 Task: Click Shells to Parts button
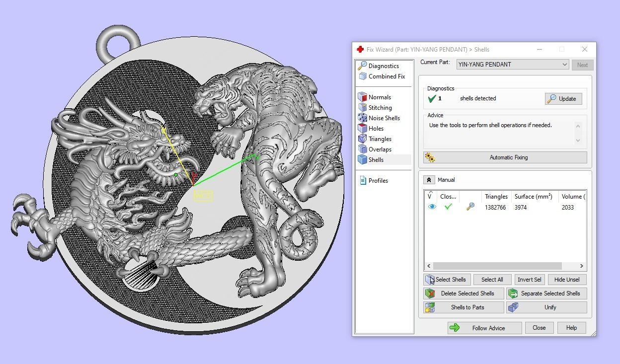click(x=464, y=307)
